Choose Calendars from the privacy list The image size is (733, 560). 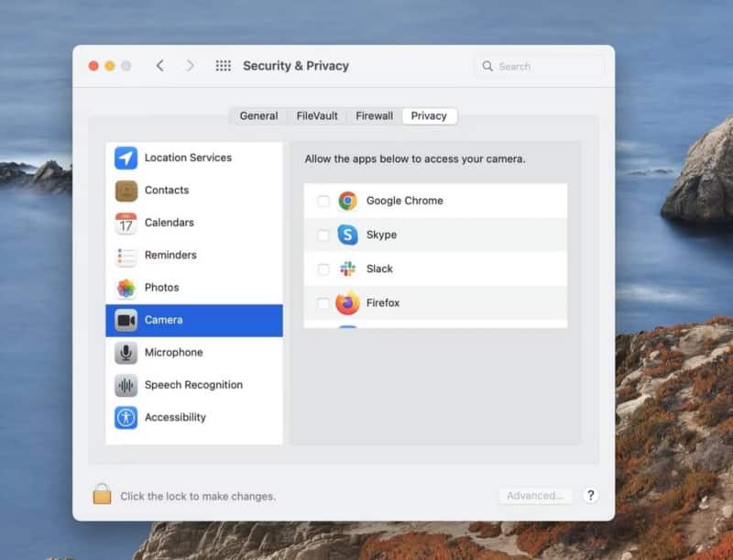click(x=169, y=223)
